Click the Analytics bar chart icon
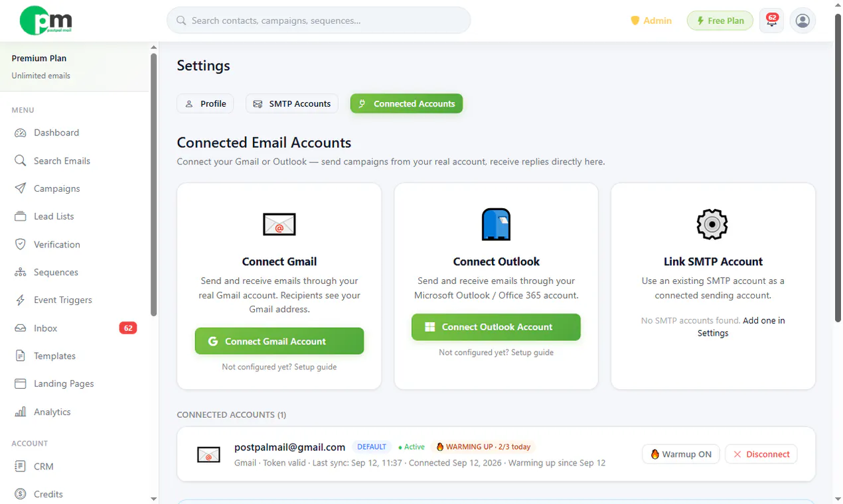843x504 pixels. tap(21, 412)
